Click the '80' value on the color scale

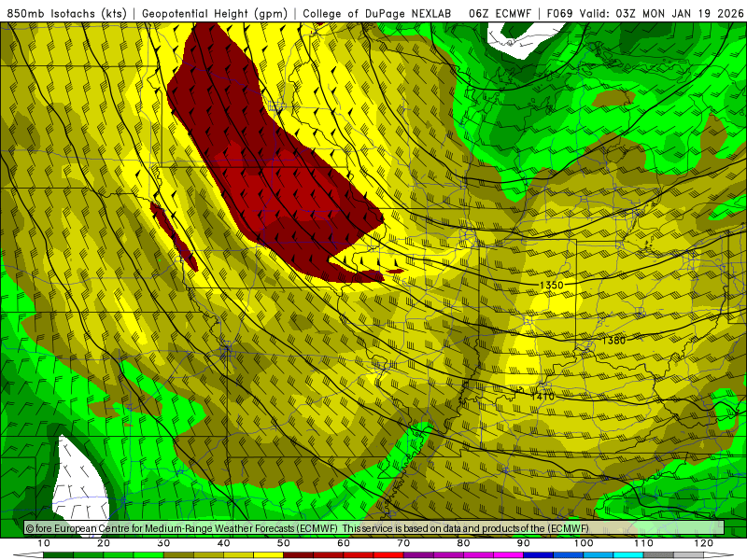(x=463, y=543)
